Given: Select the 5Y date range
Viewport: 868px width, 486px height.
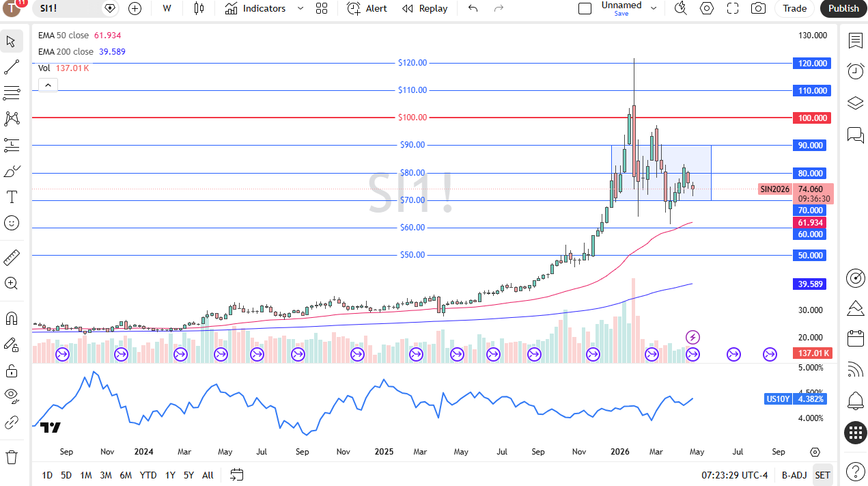Looking at the screenshot, I should [x=188, y=475].
